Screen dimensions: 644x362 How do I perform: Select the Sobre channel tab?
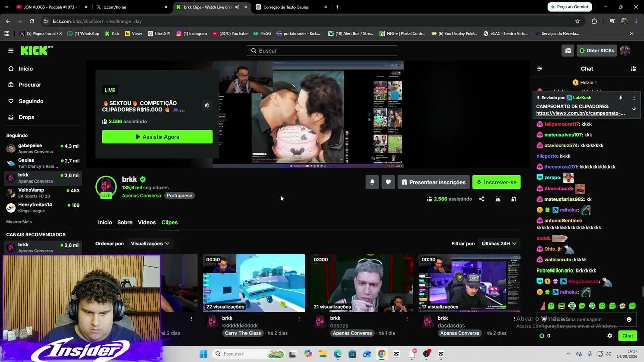[x=125, y=222]
